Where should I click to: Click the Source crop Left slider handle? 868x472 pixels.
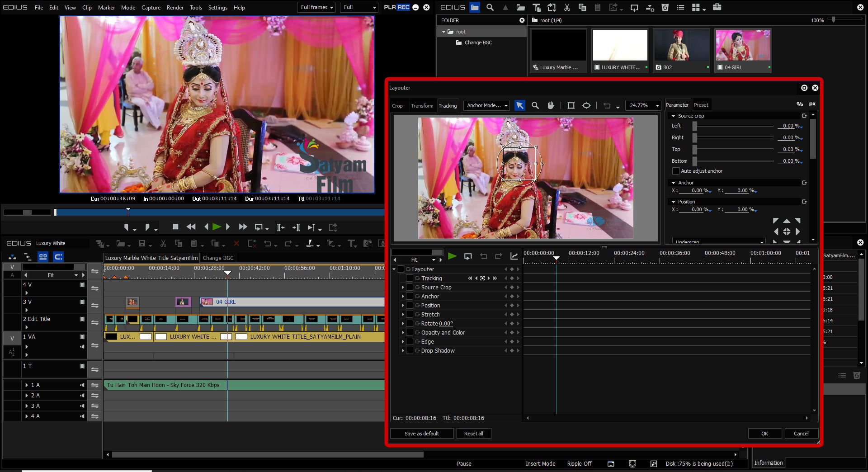[x=695, y=126]
